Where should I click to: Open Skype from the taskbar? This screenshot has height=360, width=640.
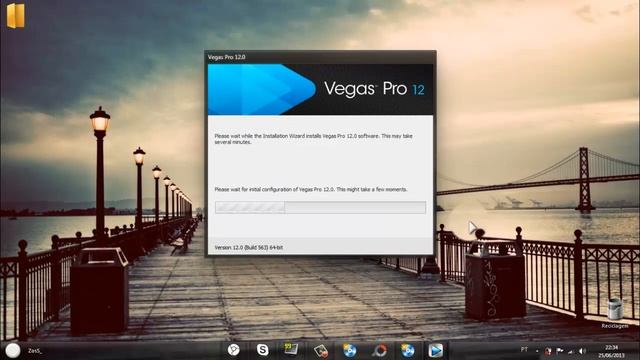pos(262,350)
